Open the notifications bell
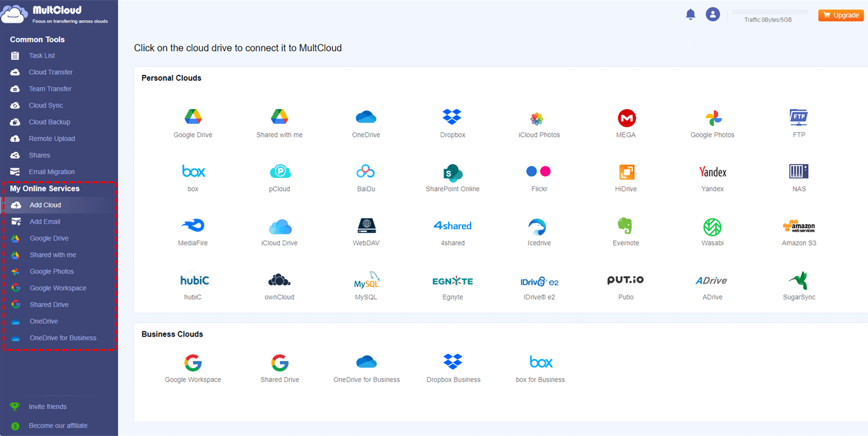 pyautogui.click(x=691, y=14)
